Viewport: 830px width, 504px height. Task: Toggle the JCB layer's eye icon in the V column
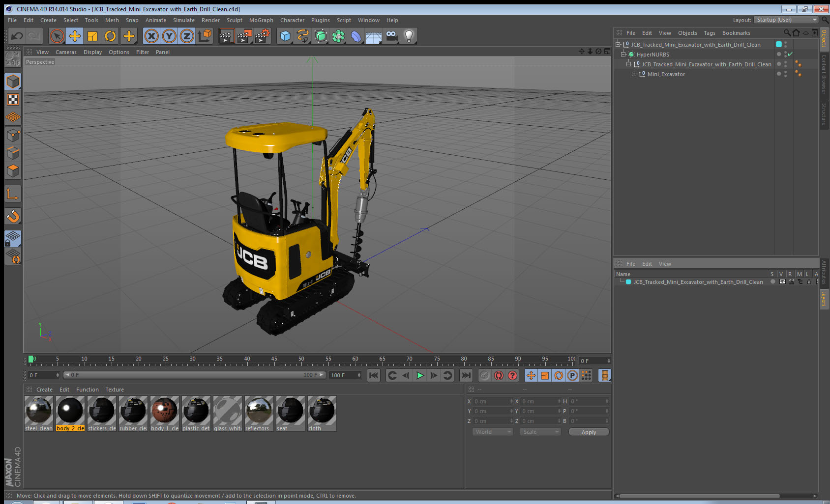tap(782, 282)
